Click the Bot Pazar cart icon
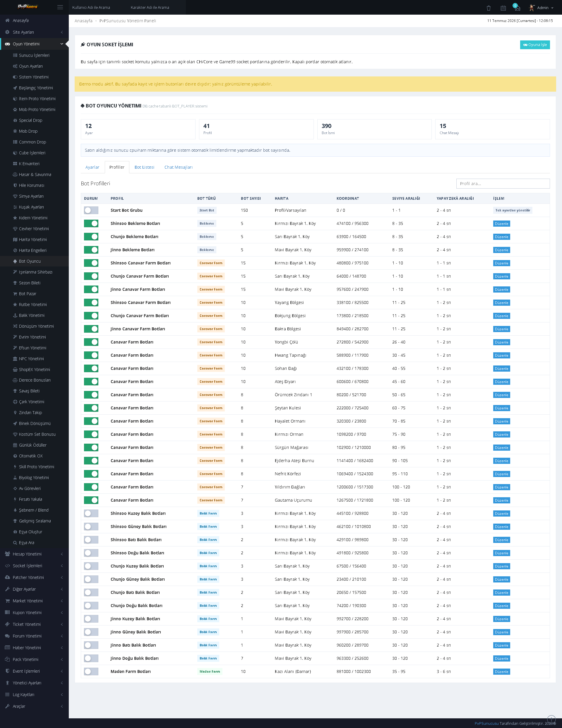The width and height of the screenshot is (562, 728). [x=15, y=294]
